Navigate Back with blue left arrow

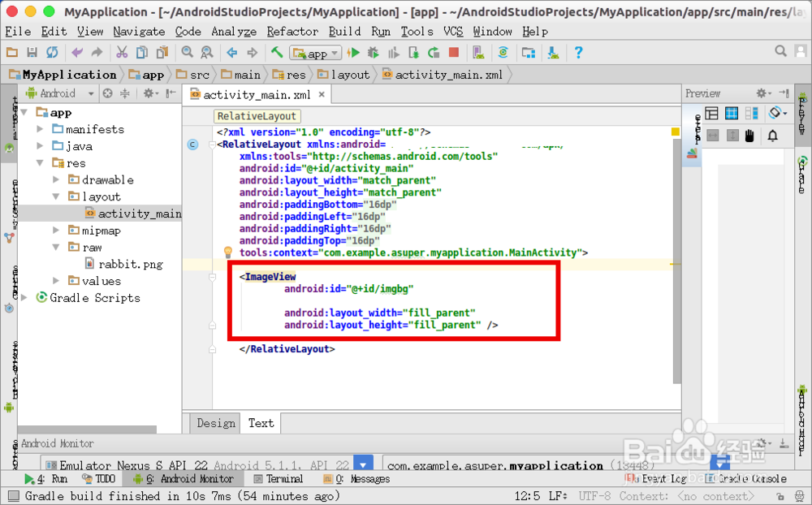click(x=232, y=52)
